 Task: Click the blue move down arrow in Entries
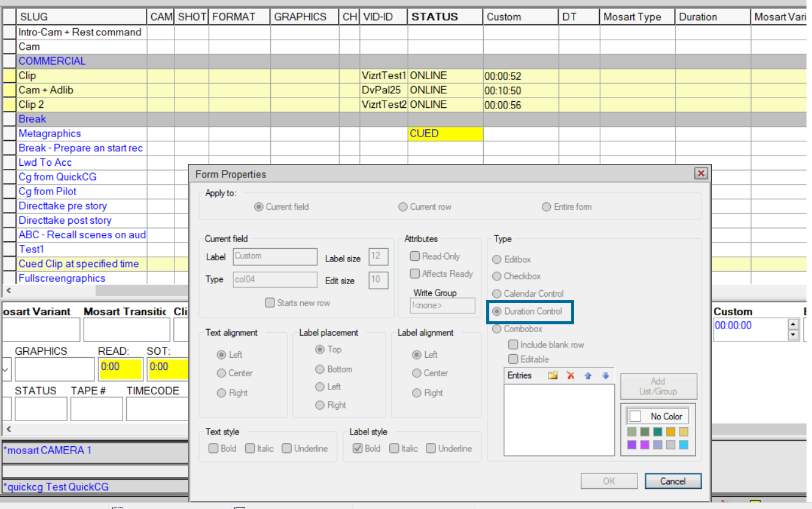coord(605,376)
